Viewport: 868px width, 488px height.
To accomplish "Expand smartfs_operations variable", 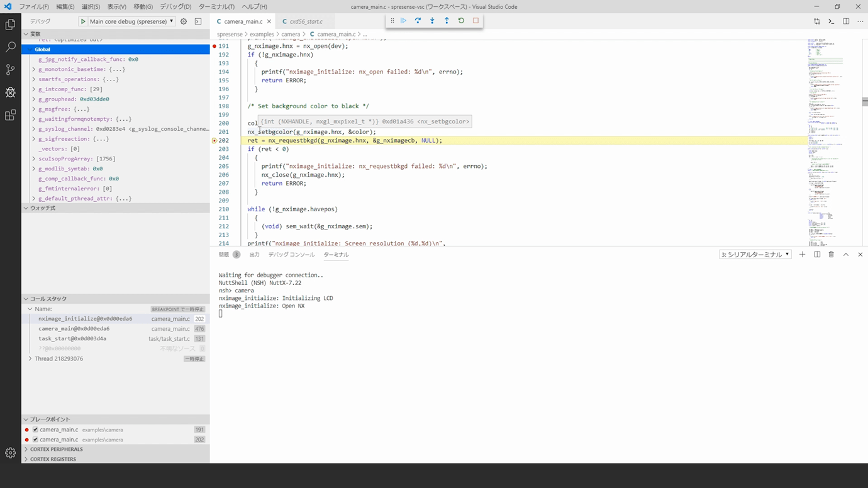I will (x=34, y=79).
